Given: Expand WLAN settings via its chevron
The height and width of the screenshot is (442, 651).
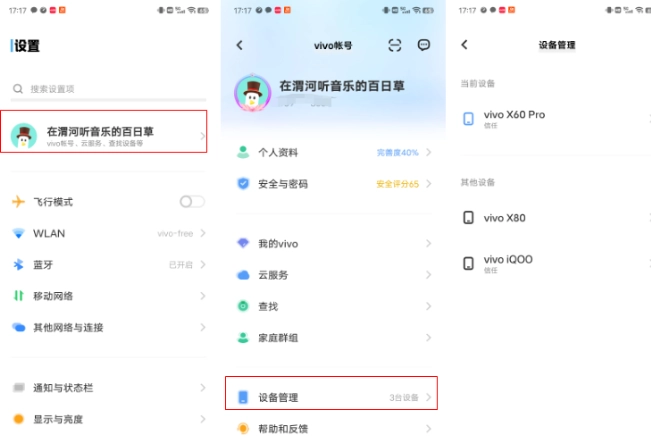Looking at the screenshot, I should click(202, 233).
